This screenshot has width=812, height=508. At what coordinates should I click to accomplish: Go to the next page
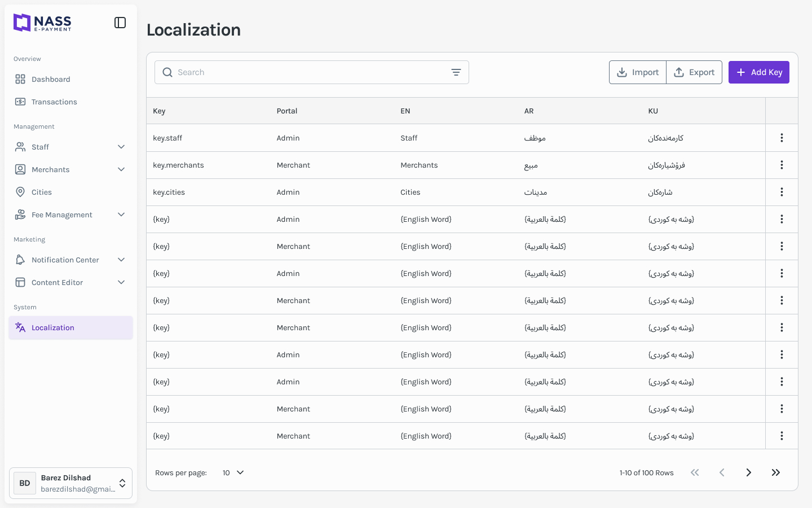749,472
